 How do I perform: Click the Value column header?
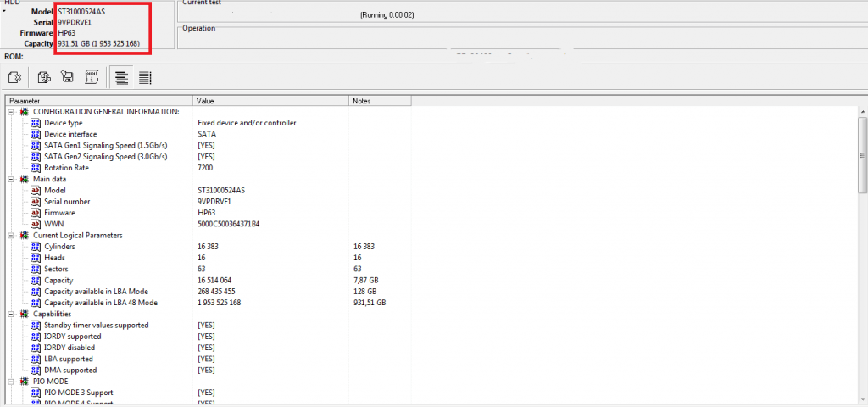pos(271,101)
